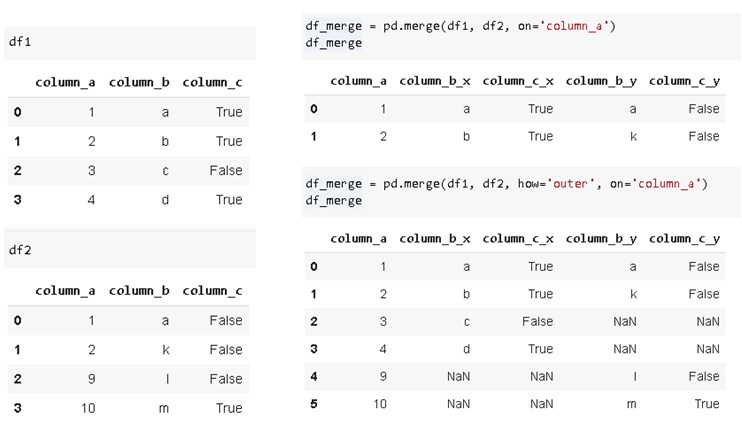The width and height of the screenshot is (742, 431).
Task: Select row index 3 of df1 table
Action: click(17, 200)
